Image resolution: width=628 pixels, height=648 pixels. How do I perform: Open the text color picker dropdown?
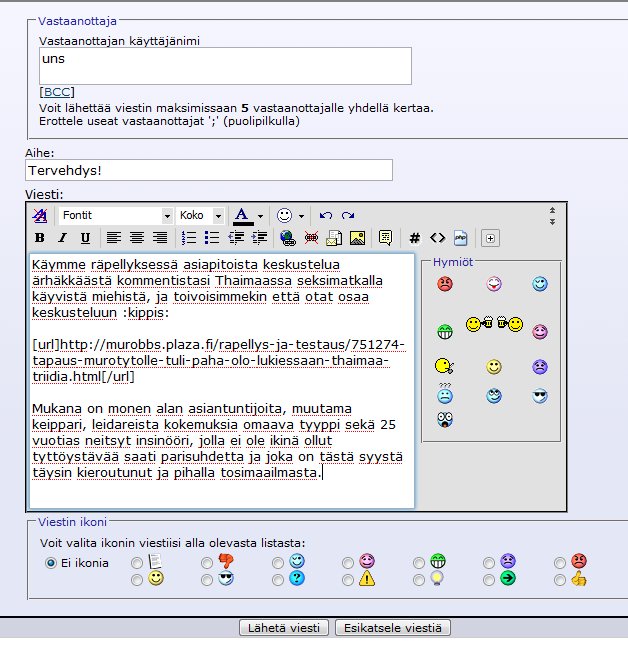[260, 216]
